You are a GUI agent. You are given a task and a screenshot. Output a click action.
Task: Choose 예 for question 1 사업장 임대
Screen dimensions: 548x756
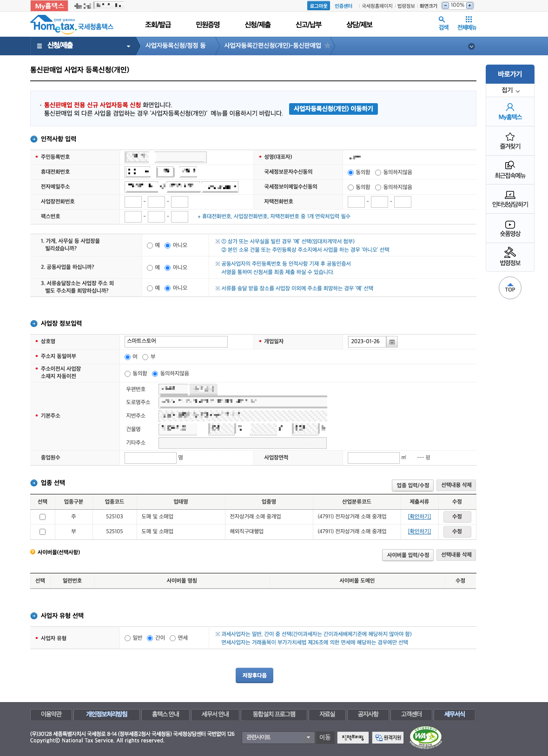[150, 245]
